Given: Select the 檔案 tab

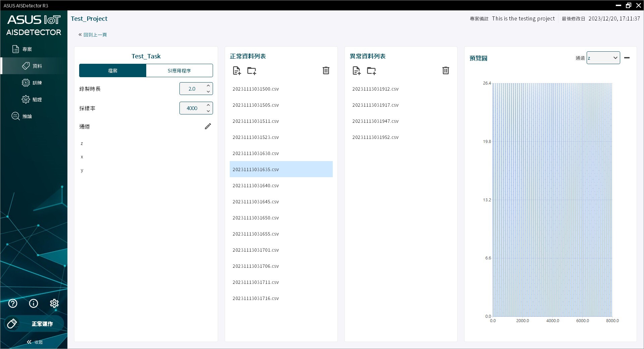Looking at the screenshot, I should pos(113,70).
